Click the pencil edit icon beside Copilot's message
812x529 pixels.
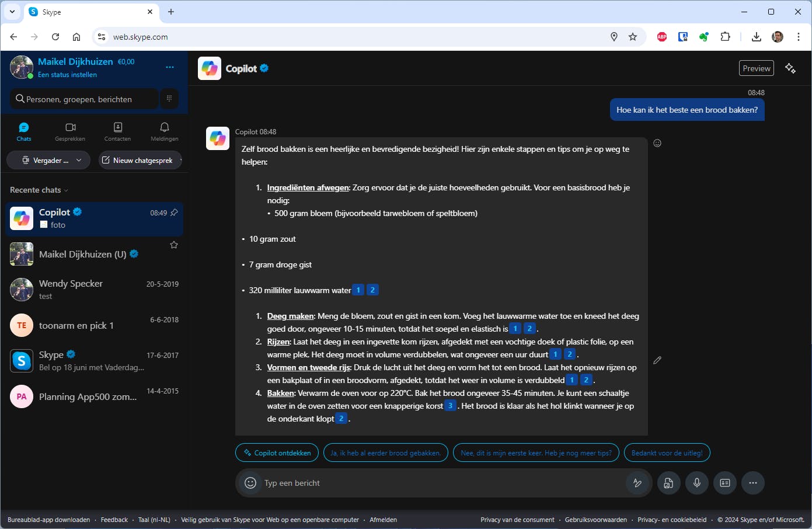pos(657,360)
